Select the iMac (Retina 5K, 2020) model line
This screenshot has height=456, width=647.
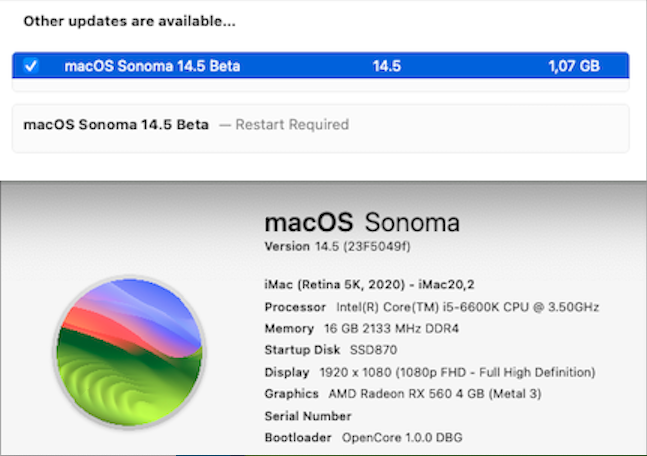pos(369,284)
